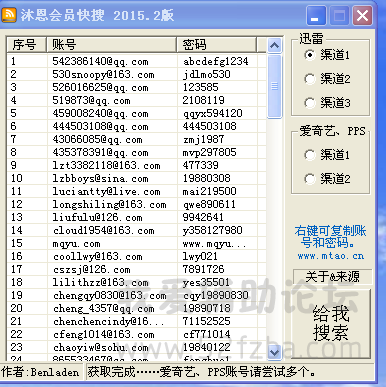Viewport: 386px width, 387px height.
Task: Click password cell y358127980
Action: [x=213, y=230]
